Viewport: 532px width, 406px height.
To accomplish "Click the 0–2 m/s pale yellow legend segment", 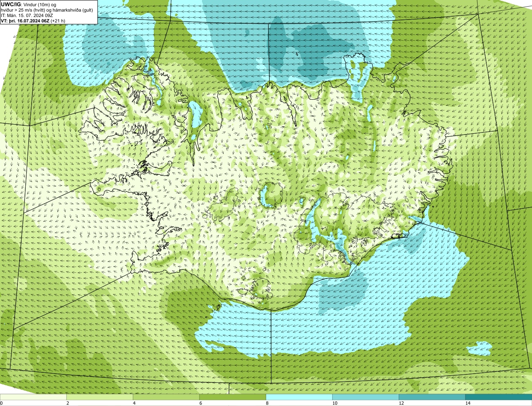I will 33,397.
